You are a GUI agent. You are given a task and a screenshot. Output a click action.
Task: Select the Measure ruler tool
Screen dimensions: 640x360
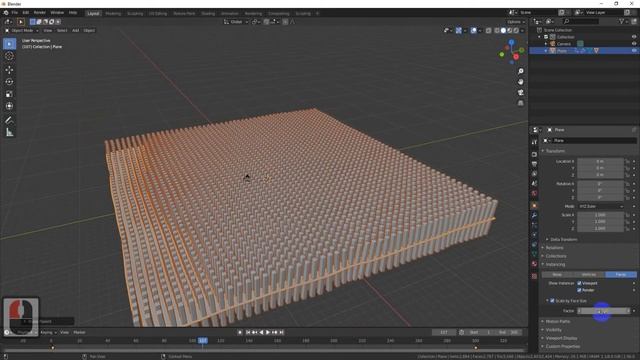point(9,132)
